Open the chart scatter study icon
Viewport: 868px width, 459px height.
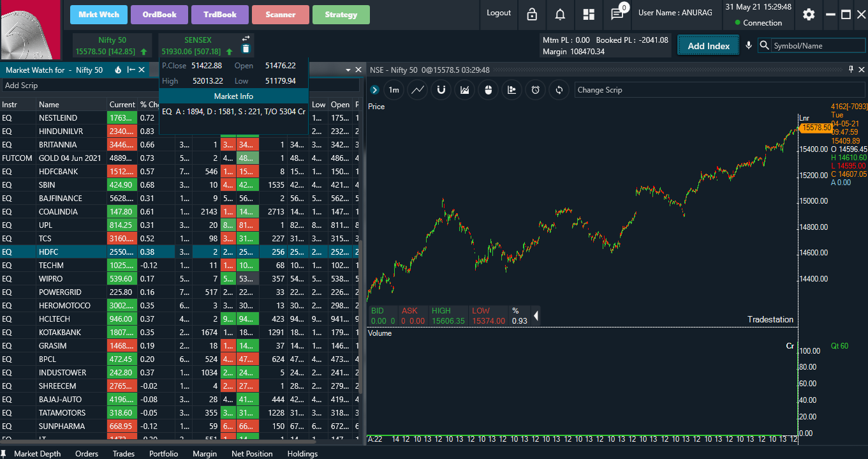512,90
